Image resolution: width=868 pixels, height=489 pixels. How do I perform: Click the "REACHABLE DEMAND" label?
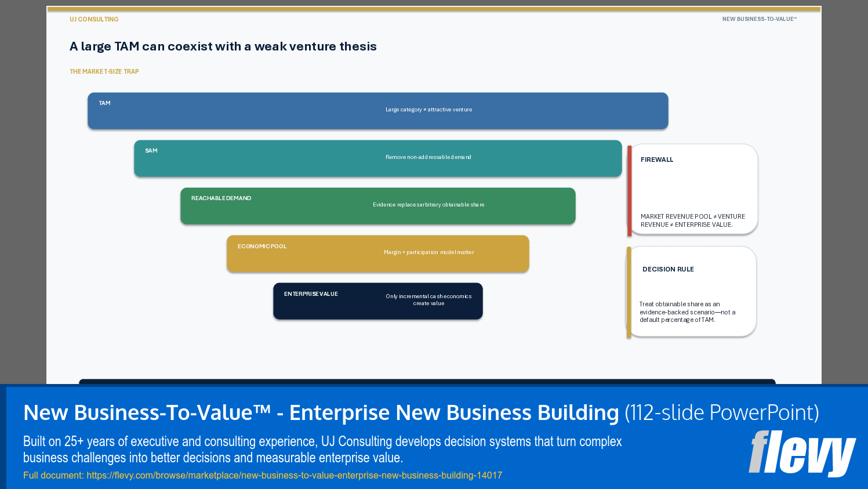coord(221,198)
